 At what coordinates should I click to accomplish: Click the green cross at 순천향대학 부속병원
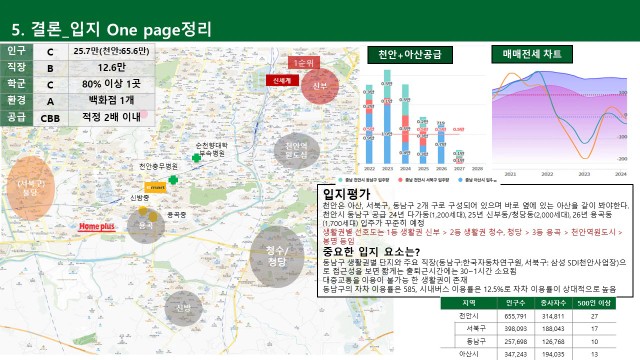coord(196,158)
